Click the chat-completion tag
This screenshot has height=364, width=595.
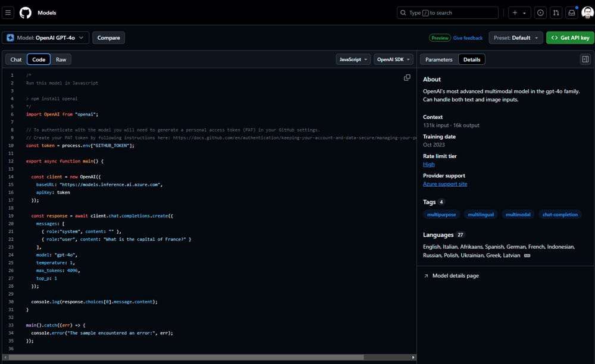560,215
